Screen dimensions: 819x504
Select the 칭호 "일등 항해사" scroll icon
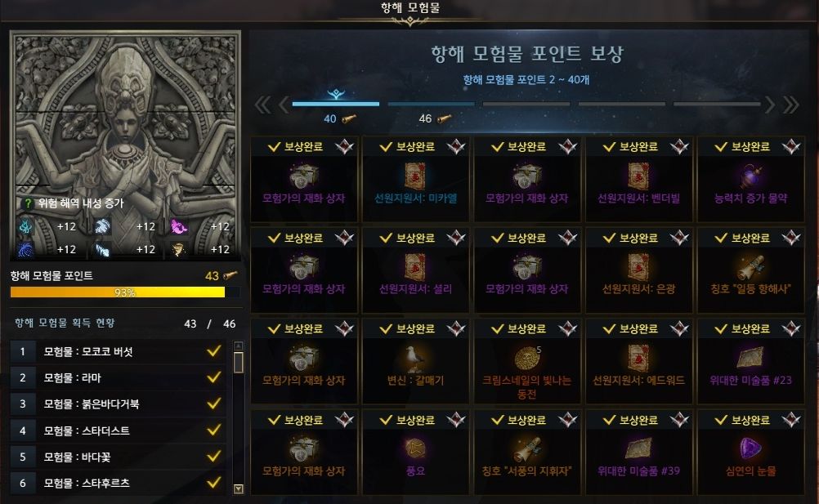pyautogui.click(x=750, y=267)
